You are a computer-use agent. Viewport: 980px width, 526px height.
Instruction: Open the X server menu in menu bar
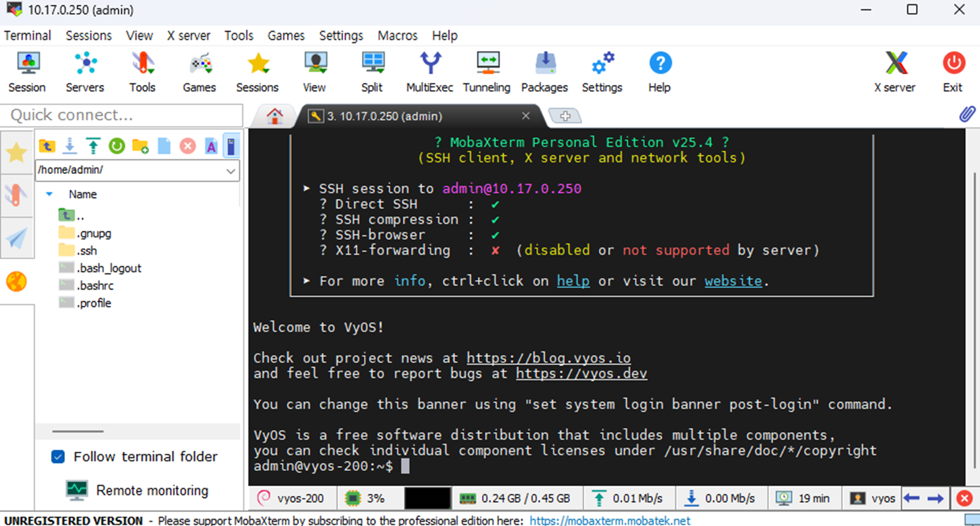(189, 36)
